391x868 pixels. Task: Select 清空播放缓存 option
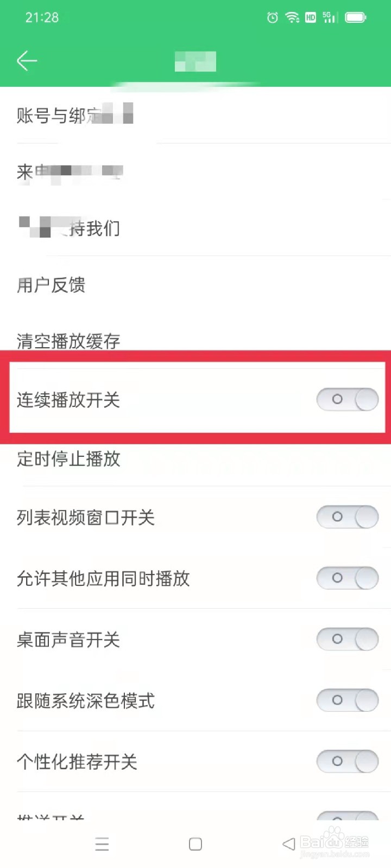(195, 339)
